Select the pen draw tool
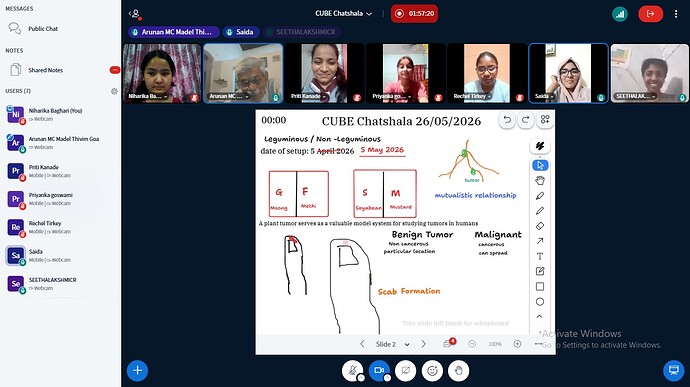The height and width of the screenshot is (387, 690). 540,196
